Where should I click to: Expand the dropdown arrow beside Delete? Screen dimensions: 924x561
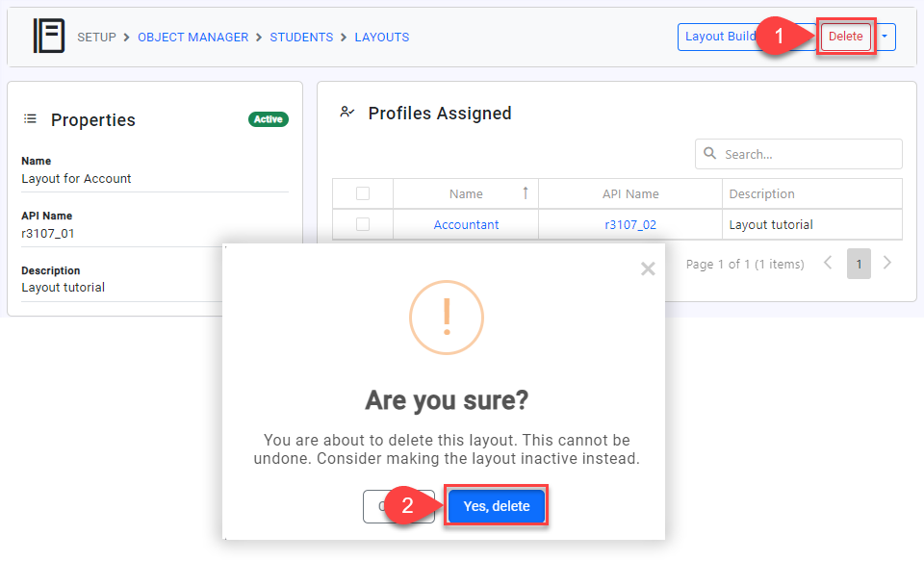[885, 37]
